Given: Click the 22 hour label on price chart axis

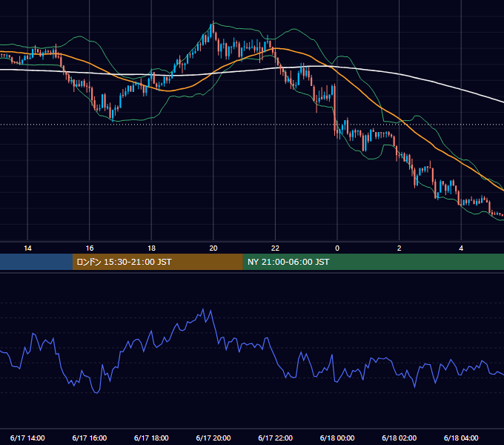Looking at the screenshot, I should coord(275,248).
